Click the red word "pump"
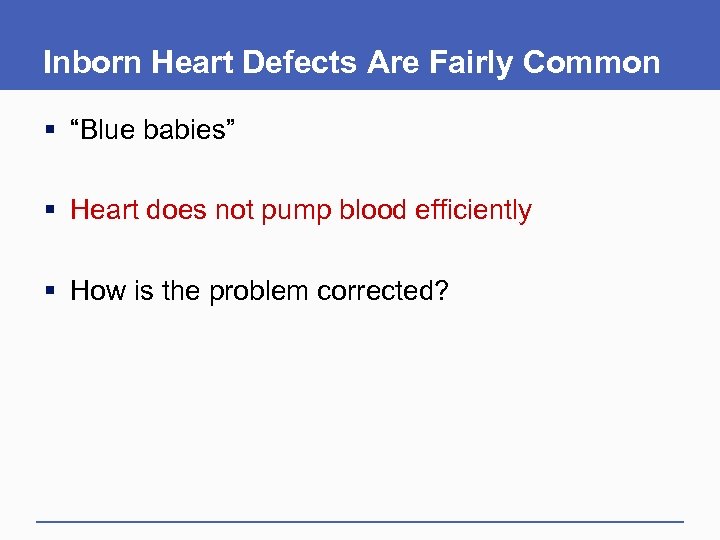The width and height of the screenshot is (720, 540). coord(287,211)
